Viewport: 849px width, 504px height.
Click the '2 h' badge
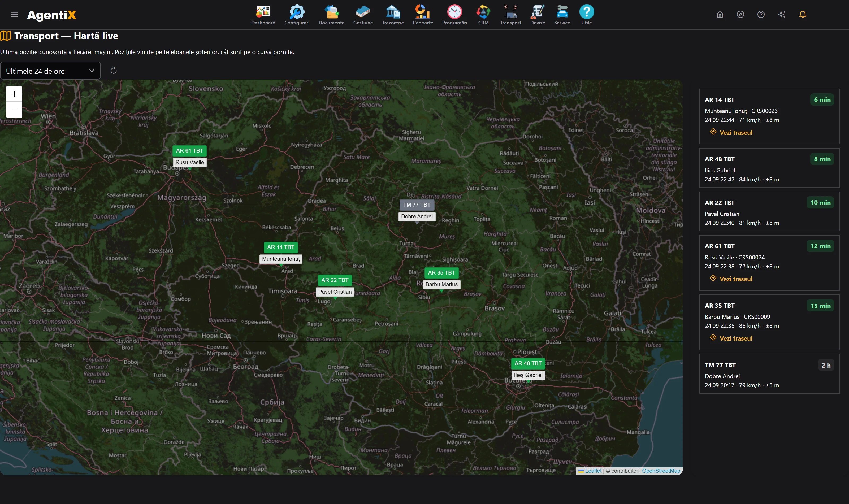click(x=826, y=366)
